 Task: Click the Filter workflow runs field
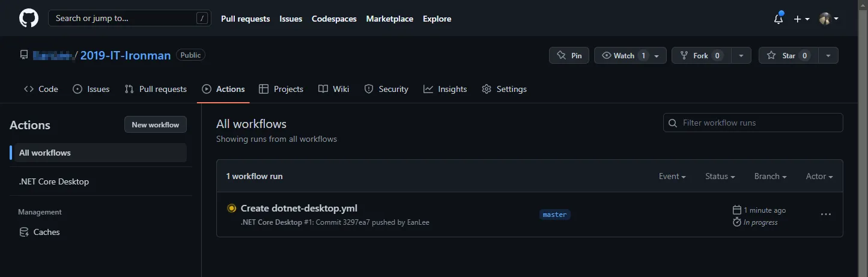click(x=753, y=123)
